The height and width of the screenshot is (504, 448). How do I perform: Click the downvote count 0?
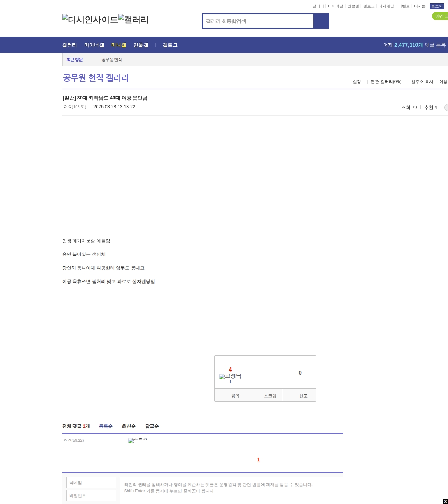(300, 373)
